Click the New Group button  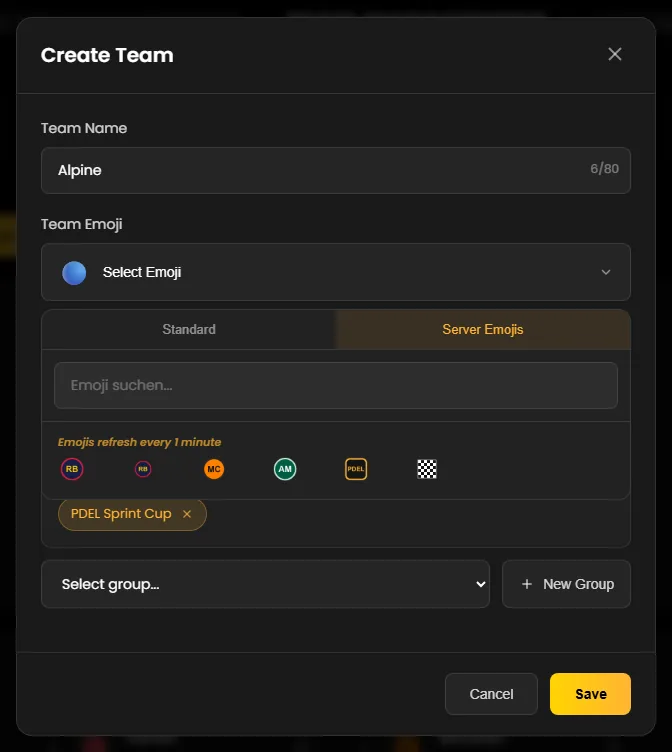tap(566, 584)
